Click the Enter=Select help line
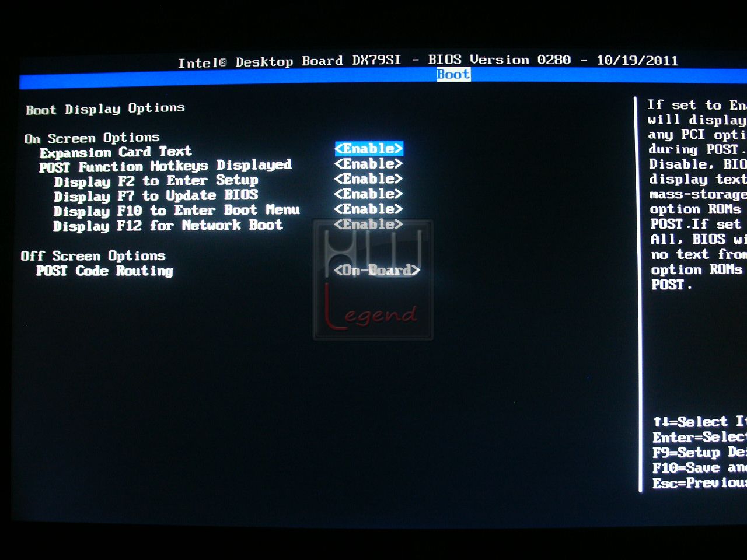 coord(700,437)
